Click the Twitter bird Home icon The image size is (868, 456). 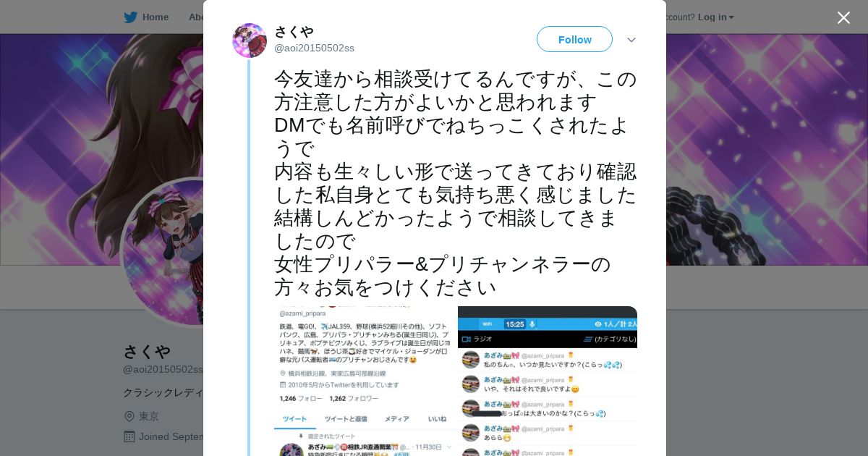130,17
